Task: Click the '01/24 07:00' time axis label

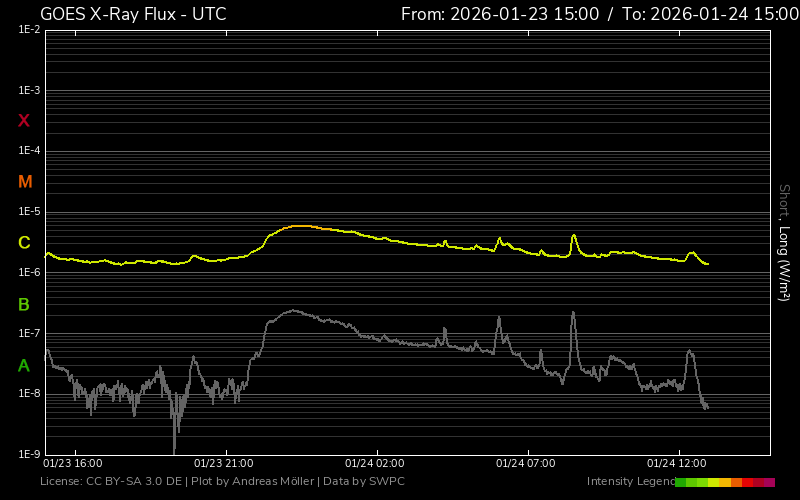Action: coord(526,463)
